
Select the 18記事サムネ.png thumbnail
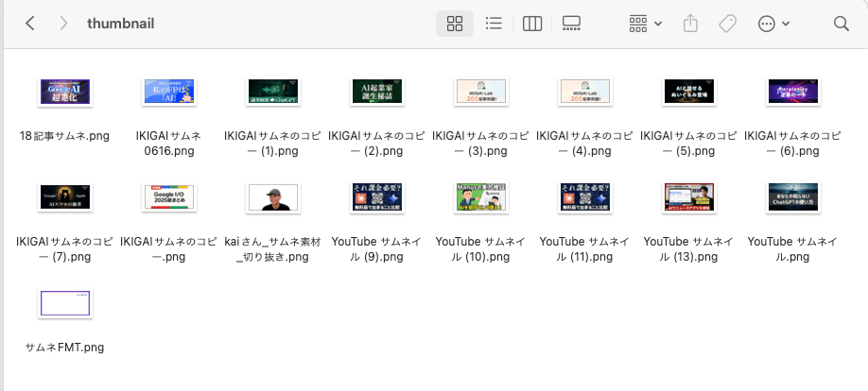pos(65,92)
